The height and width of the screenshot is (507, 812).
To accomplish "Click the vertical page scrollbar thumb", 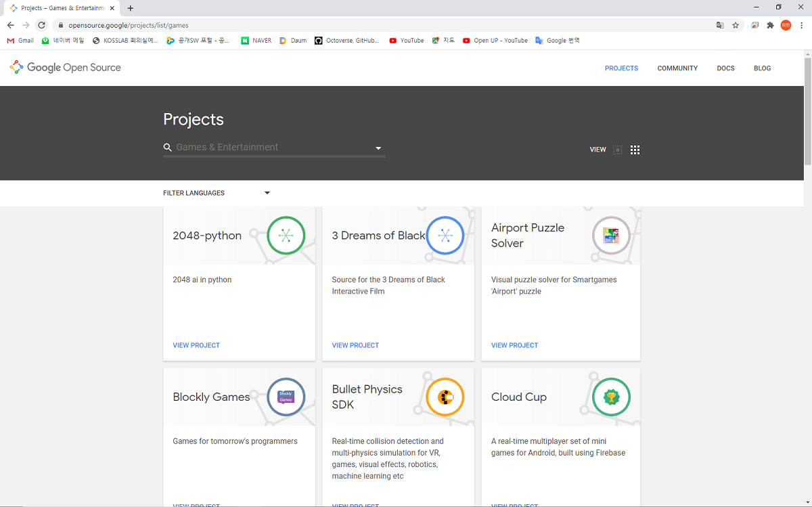I will tap(807, 111).
